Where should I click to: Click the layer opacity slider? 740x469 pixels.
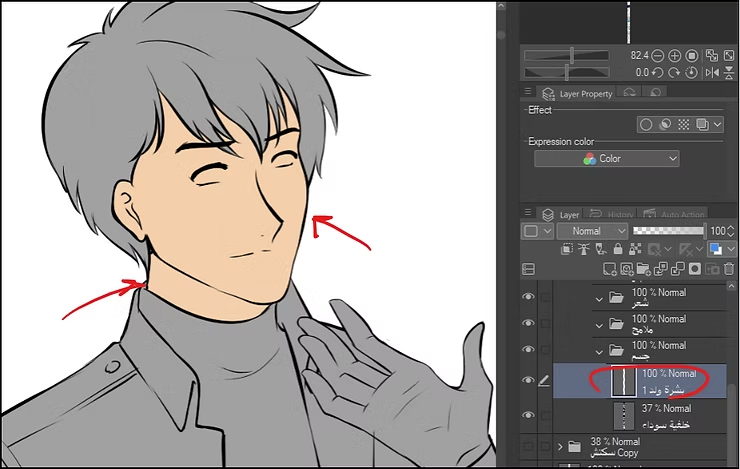coord(669,231)
